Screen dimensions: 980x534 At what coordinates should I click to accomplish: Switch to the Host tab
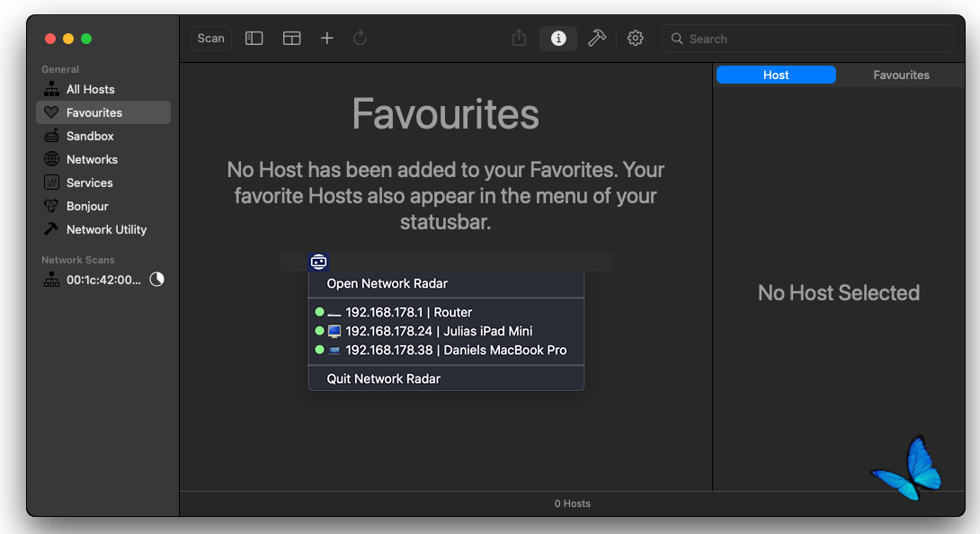[776, 75]
